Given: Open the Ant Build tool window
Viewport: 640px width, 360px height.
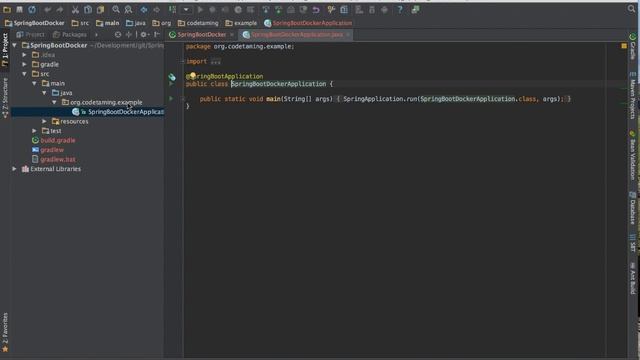Looking at the screenshot, I should point(632,278).
